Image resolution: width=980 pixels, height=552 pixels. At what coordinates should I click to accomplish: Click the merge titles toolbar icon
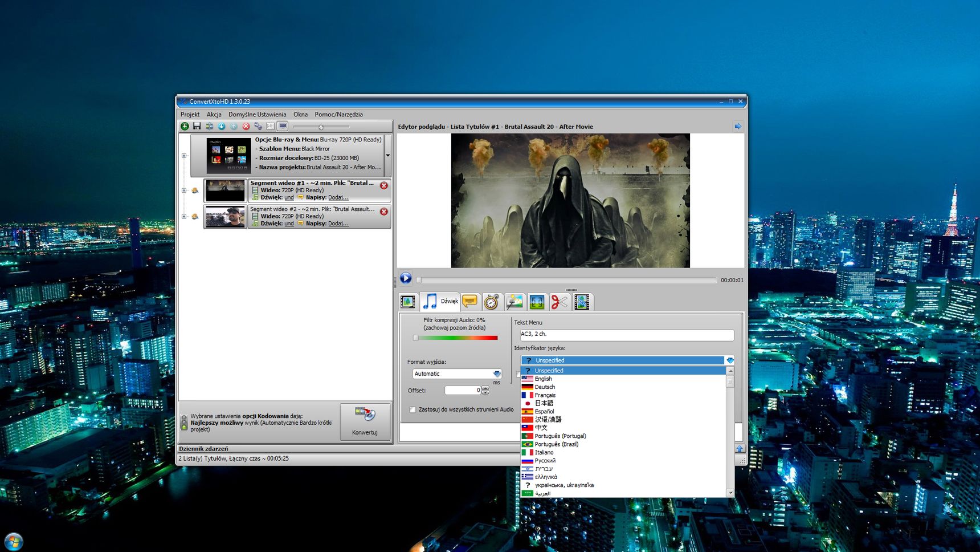(209, 127)
